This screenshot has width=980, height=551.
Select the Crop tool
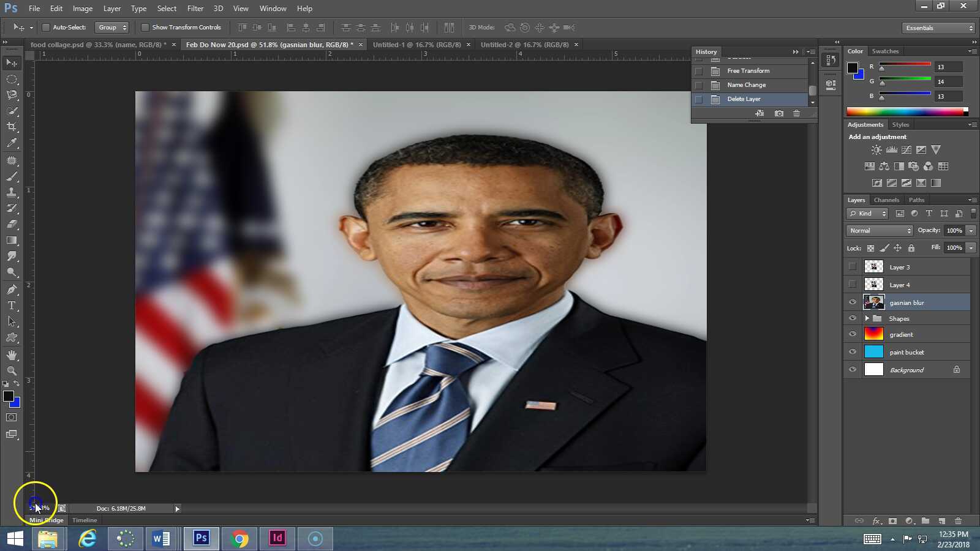[x=12, y=127]
